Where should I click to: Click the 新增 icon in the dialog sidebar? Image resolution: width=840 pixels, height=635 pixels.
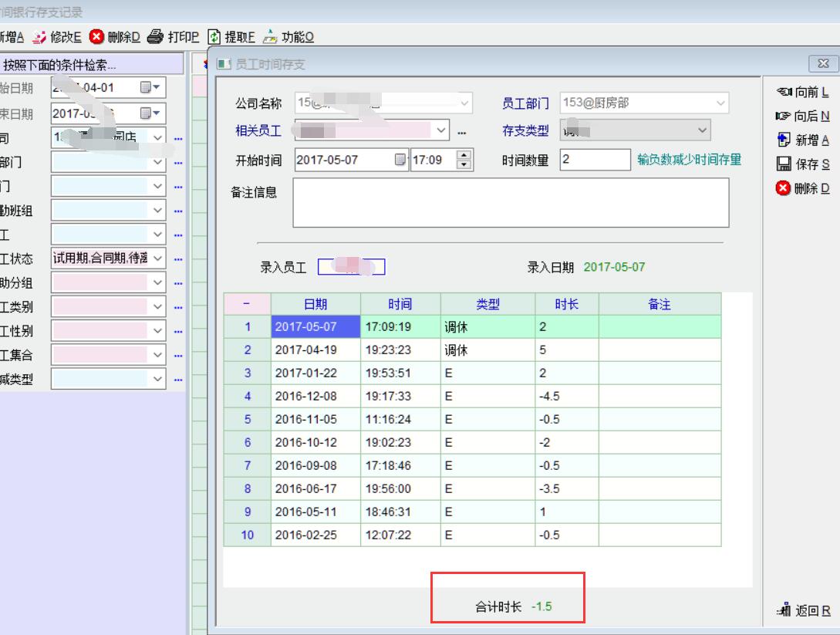782,140
